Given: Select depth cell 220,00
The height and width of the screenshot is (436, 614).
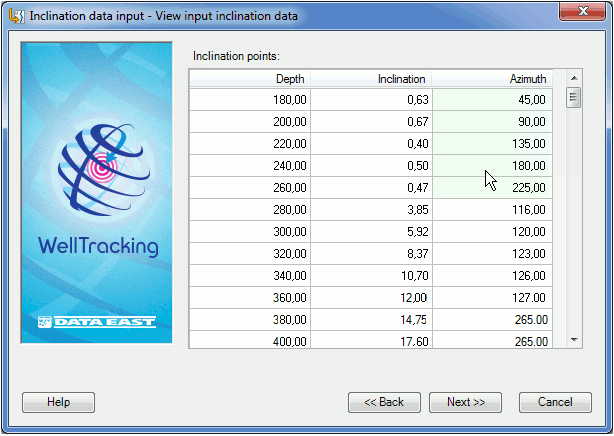Looking at the screenshot, I should pyautogui.click(x=250, y=143).
